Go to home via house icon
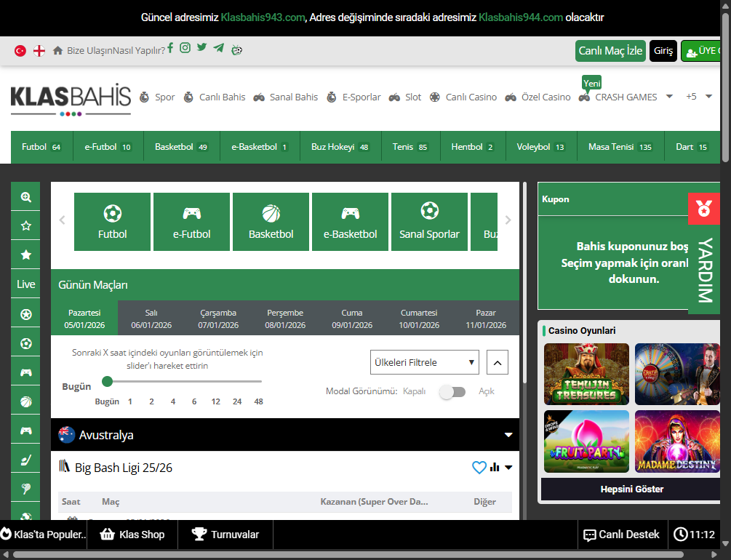The image size is (731, 560). [x=57, y=50]
